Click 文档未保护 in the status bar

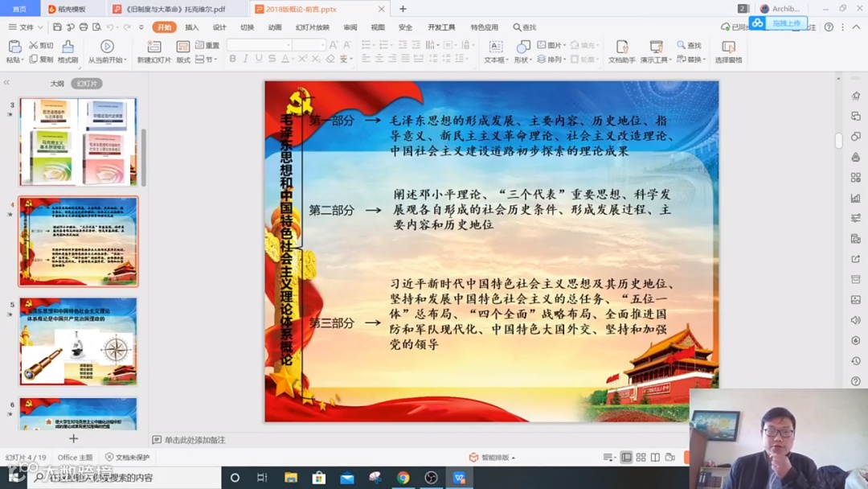pos(129,456)
